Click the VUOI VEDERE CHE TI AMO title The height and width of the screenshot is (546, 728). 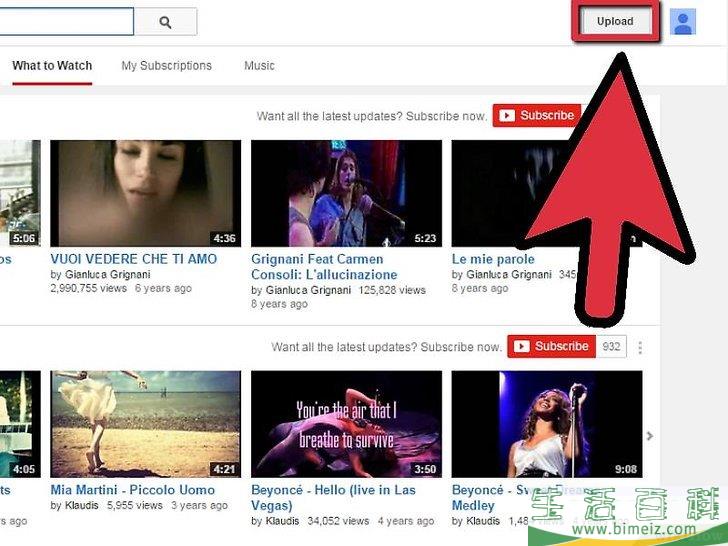[134, 259]
